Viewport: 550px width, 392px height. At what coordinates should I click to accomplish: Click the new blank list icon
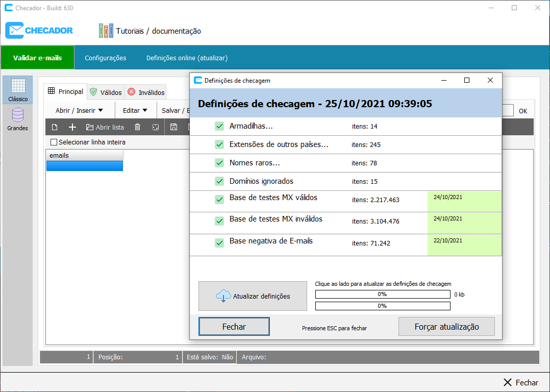coord(55,127)
